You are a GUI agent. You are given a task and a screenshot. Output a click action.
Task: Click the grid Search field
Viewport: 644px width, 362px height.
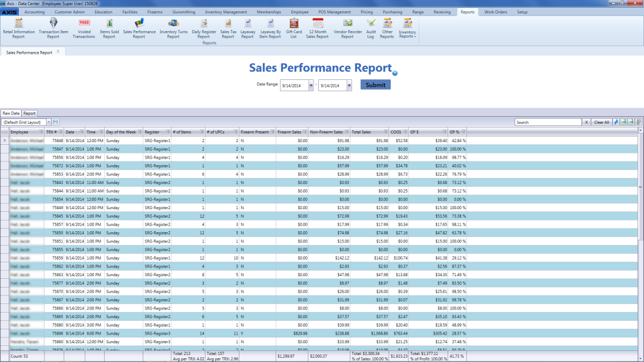click(548, 122)
